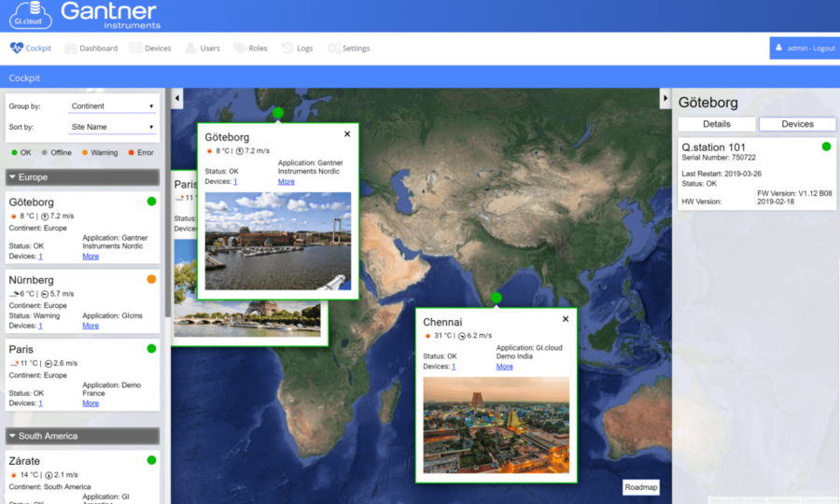840x504 pixels.
Task: Open the Sort by Site Name dropdown
Action: click(112, 127)
